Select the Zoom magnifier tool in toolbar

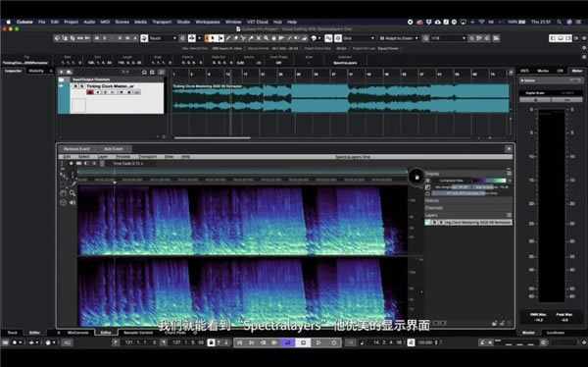pyautogui.click(x=266, y=38)
